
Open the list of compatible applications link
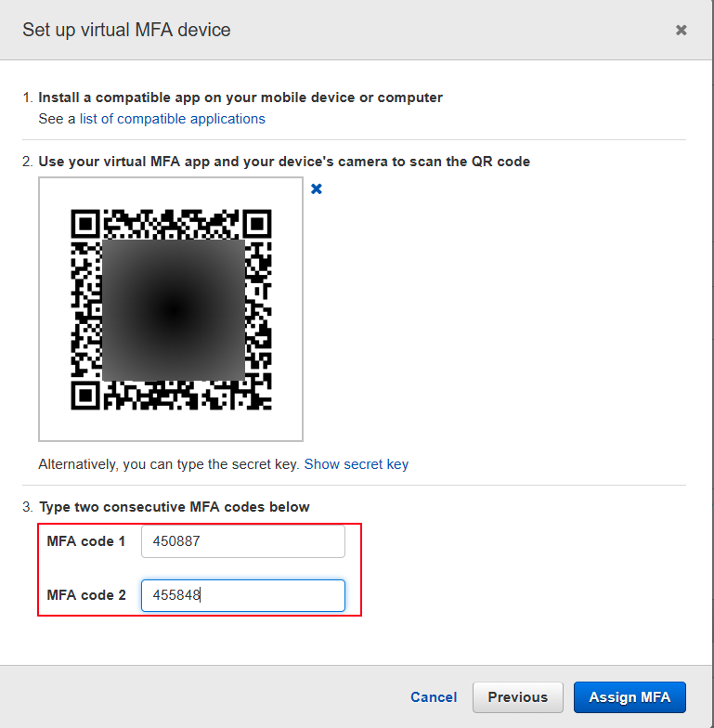[173, 119]
